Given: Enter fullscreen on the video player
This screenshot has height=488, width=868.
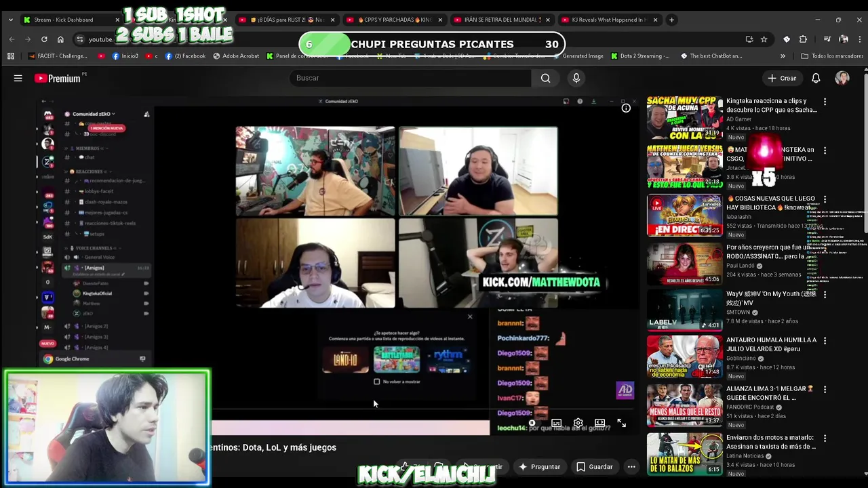Looking at the screenshot, I should point(621,423).
